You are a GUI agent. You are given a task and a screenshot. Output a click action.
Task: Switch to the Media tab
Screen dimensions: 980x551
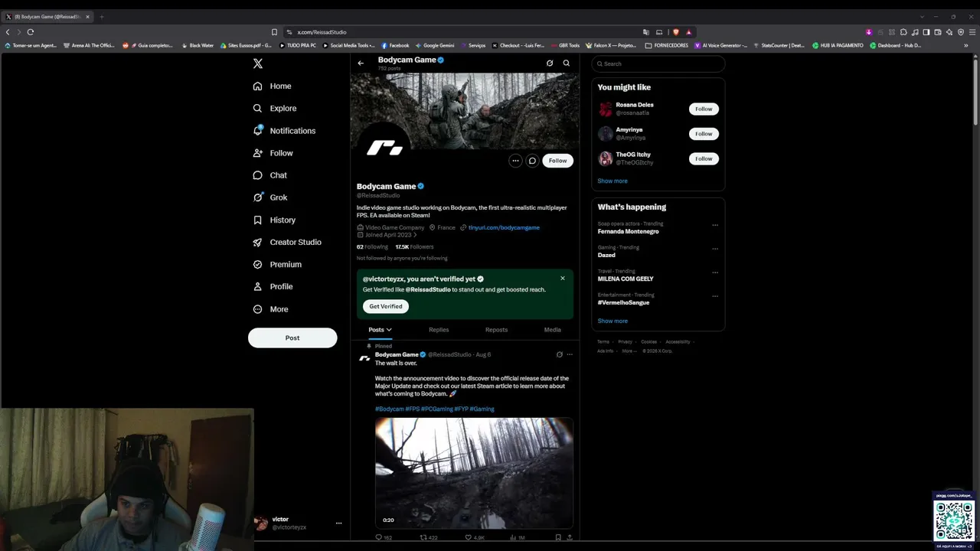click(x=552, y=330)
